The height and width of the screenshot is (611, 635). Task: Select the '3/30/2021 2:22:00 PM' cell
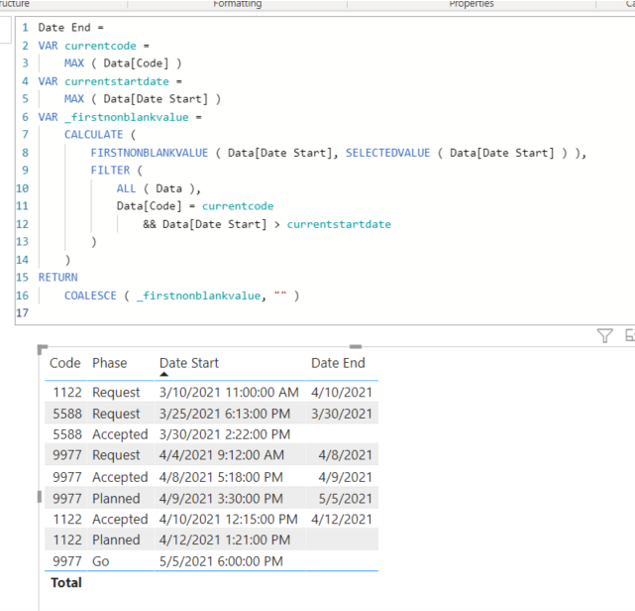pos(225,434)
